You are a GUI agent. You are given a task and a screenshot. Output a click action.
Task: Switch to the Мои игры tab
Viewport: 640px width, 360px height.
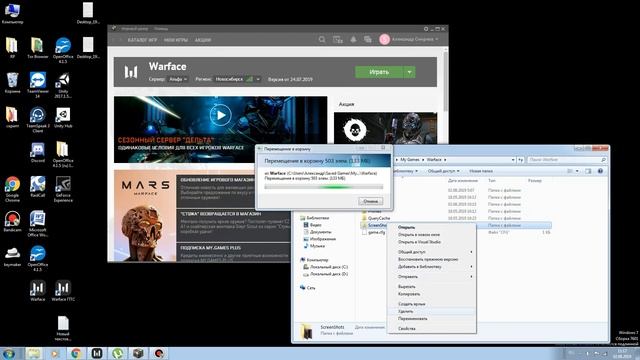(x=176, y=40)
